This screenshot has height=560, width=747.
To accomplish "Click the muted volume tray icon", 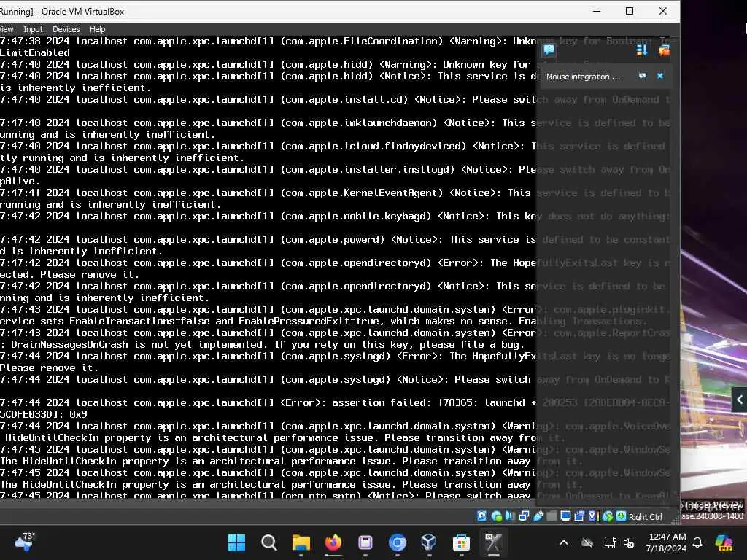I will point(629,542).
